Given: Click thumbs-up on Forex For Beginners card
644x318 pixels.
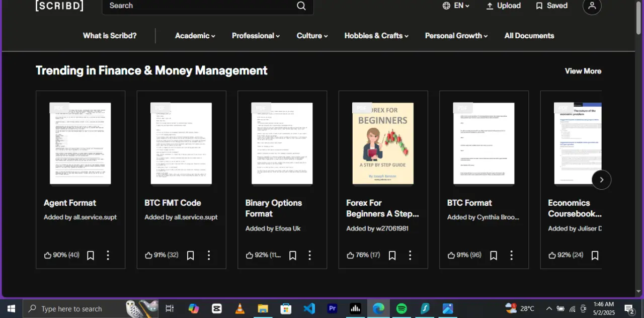Looking at the screenshot, I should [350, 255].
